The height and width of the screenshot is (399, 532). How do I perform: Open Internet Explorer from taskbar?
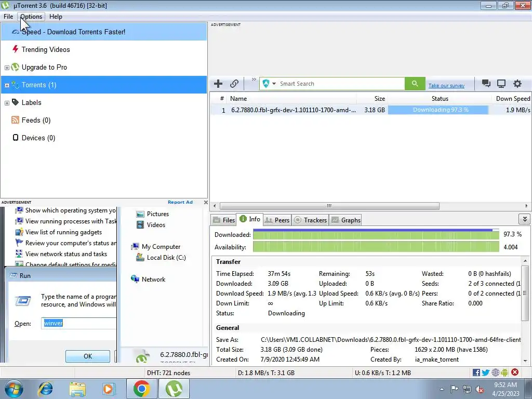[45, 389]
